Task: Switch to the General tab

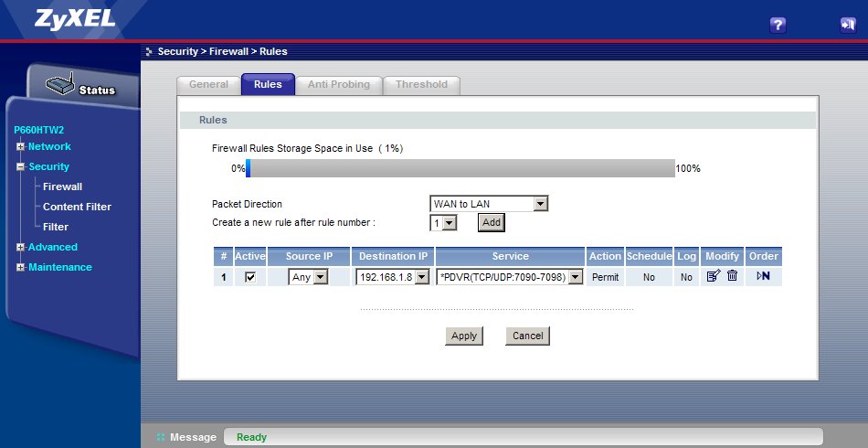Action: coord(208,85)
